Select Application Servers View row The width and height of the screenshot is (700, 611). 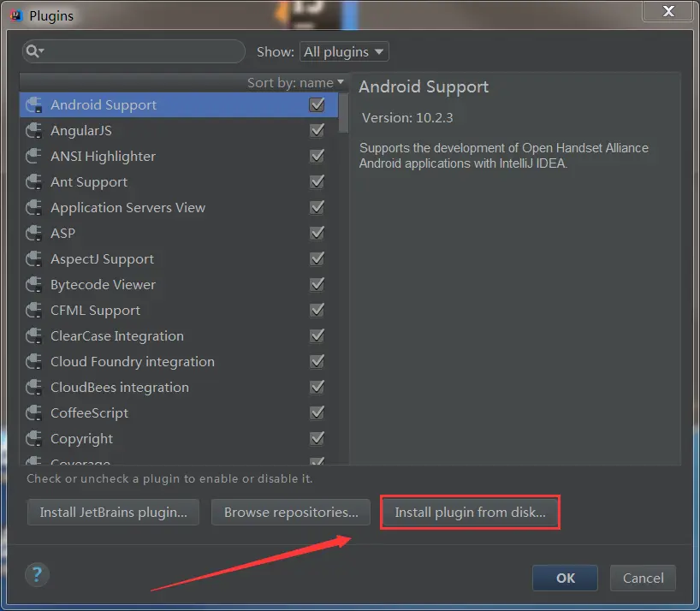pos(179,208)
